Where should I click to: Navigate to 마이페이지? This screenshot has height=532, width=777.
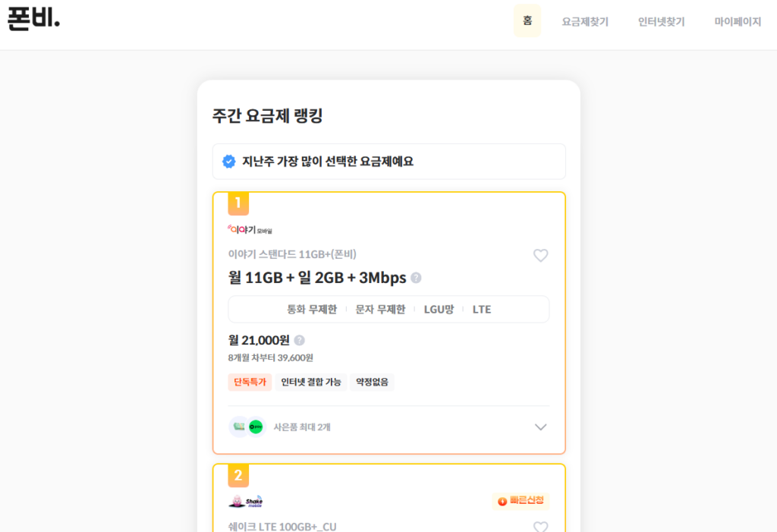737,22
